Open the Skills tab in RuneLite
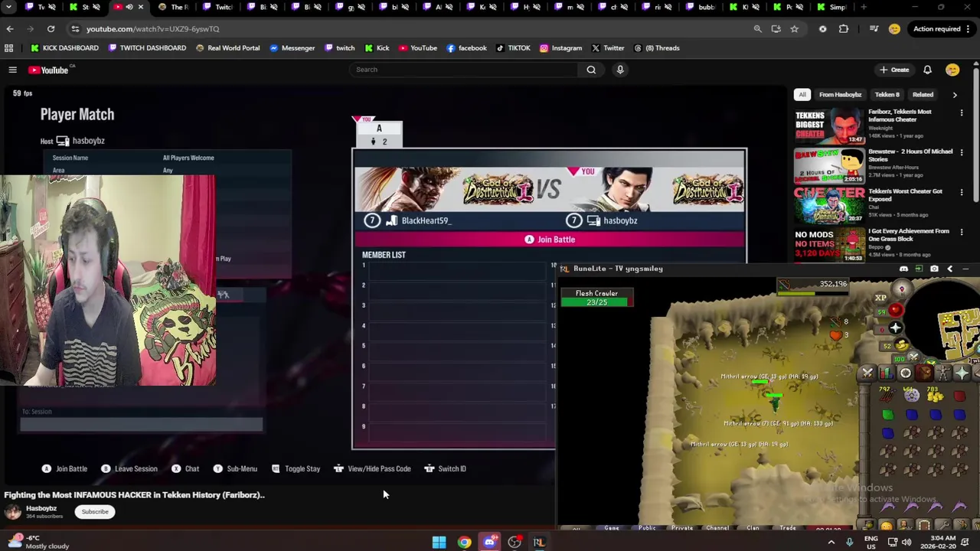The image size is (980, 551). pos(887,373)
